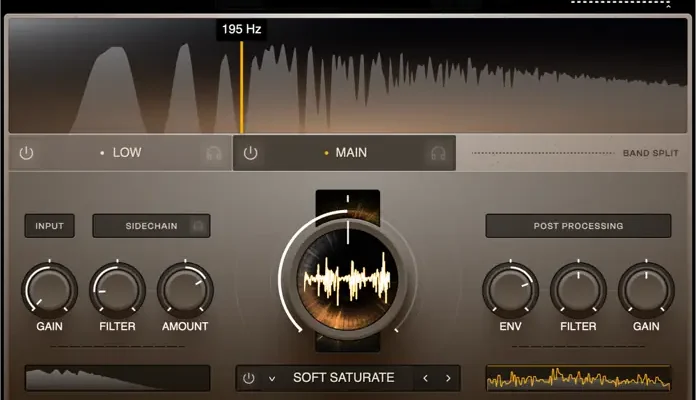The width and height of the screenshot is (696, 400).
Task: Click the INPUT button
Action: 49,226
